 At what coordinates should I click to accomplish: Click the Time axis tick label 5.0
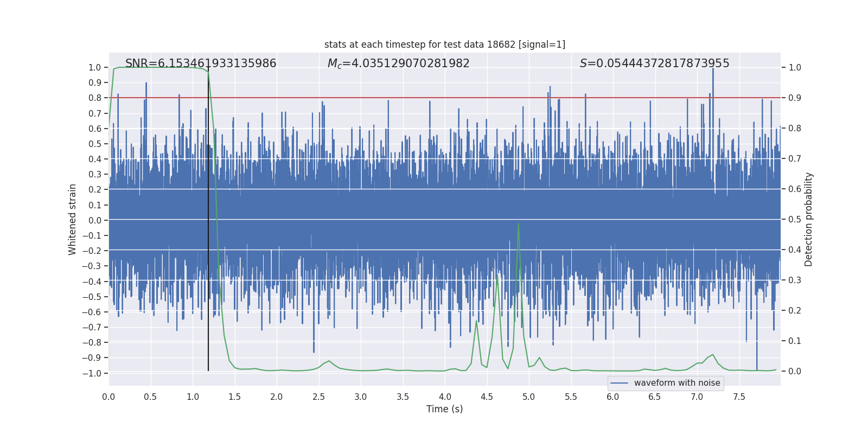[529, 397]
